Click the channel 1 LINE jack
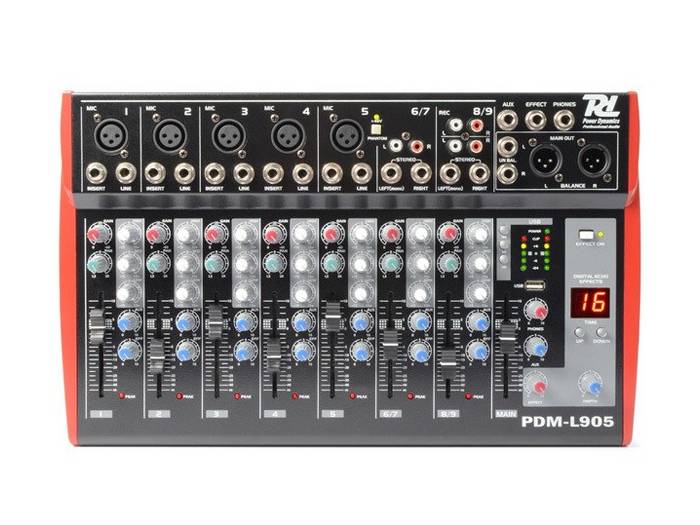The image size is (700, 525). pyautogui.click(x=125, y=174)
